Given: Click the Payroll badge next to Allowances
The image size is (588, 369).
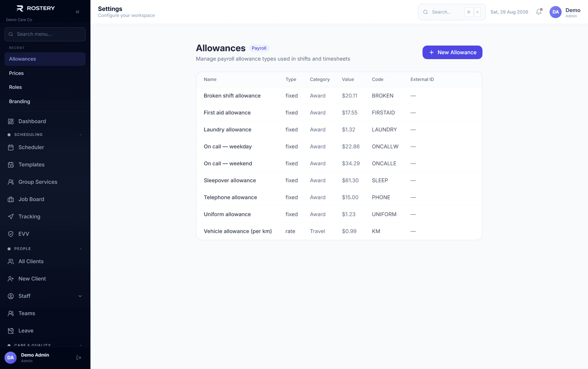Looking at the screenshot, I should (259, 48).
